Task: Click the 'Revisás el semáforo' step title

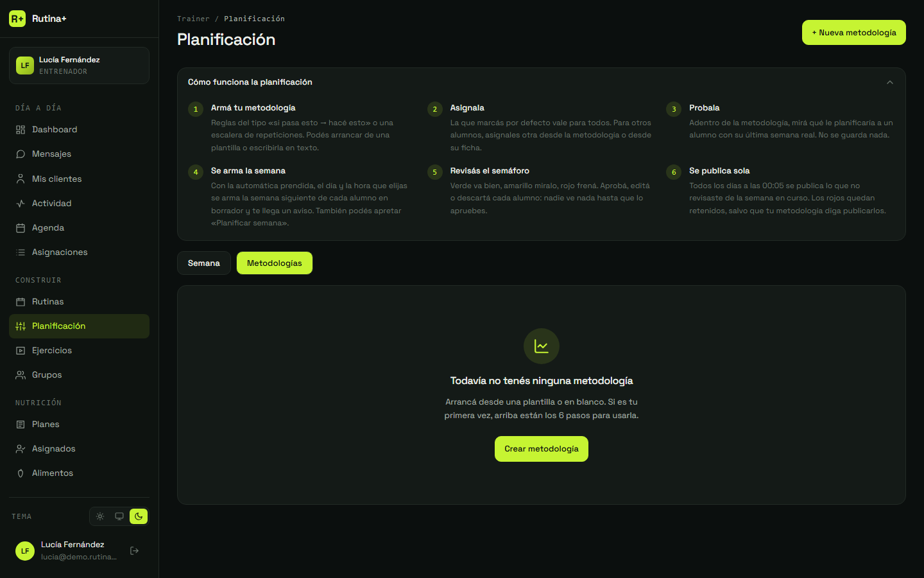Action: [490, 171]
